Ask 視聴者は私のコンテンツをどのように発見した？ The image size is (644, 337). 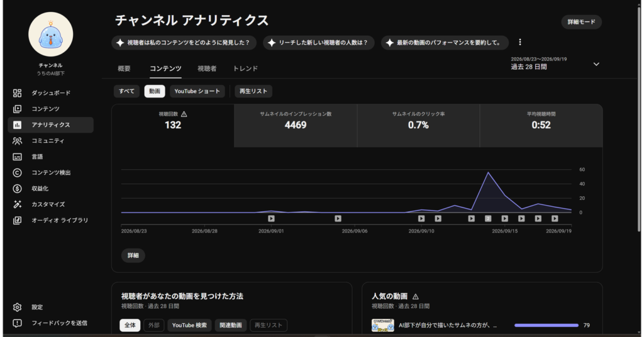[x=184, y=43]
